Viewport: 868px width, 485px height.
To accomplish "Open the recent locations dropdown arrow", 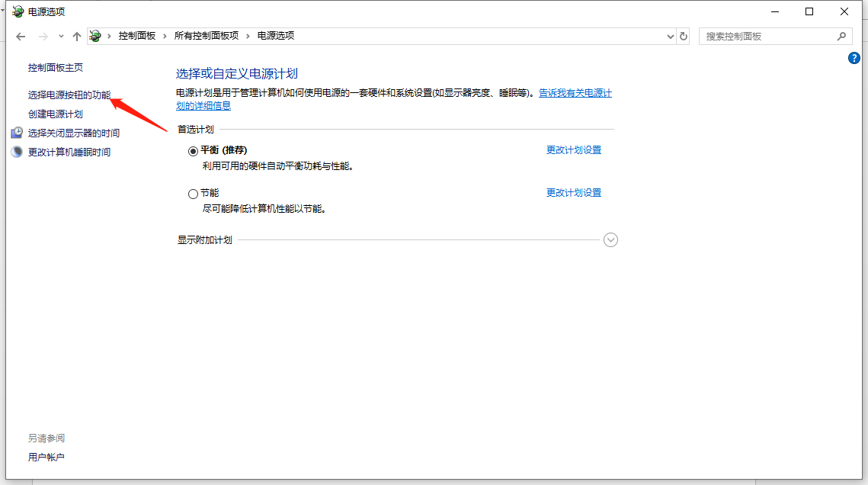I will 61,37.
